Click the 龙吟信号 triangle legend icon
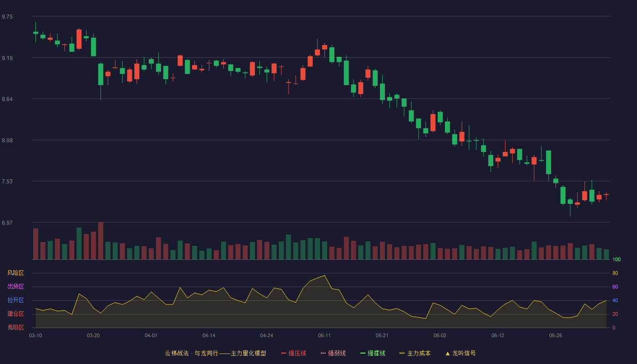 pyautogui.click(x=448, y=353)
